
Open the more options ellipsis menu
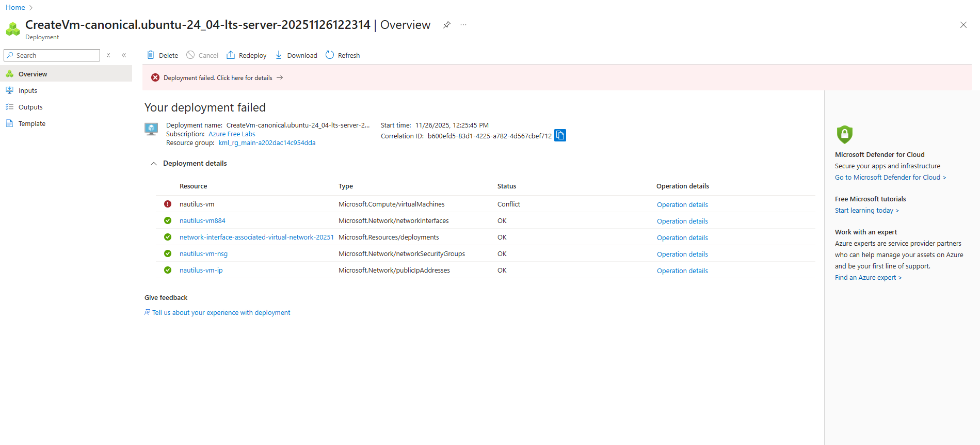[x=463, y=25]
